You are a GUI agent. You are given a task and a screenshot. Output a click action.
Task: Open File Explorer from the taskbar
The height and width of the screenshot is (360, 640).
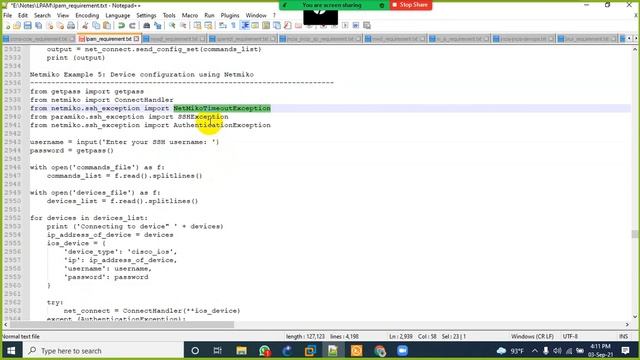tap(241, 351)
